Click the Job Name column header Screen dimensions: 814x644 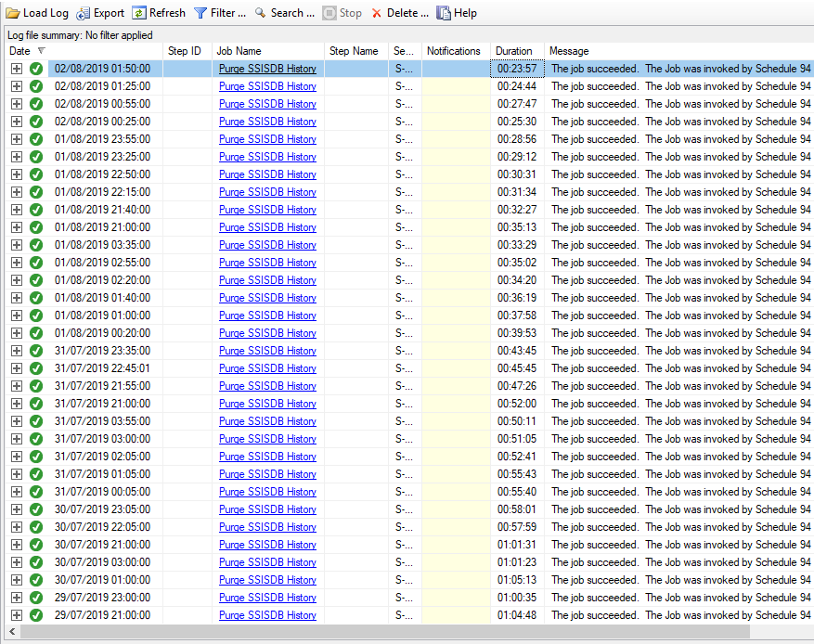coord(268,51)
